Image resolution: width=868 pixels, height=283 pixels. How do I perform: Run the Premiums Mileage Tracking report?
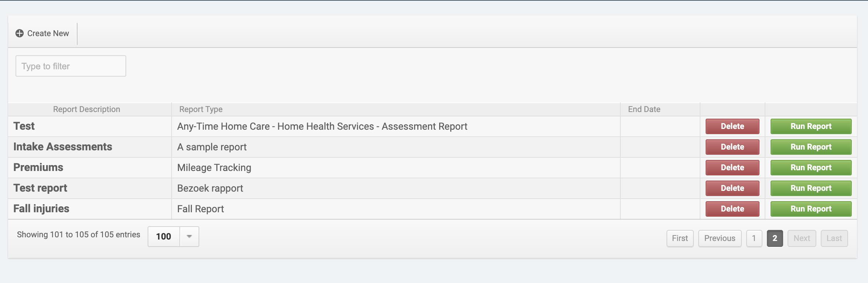coord(811,168)
